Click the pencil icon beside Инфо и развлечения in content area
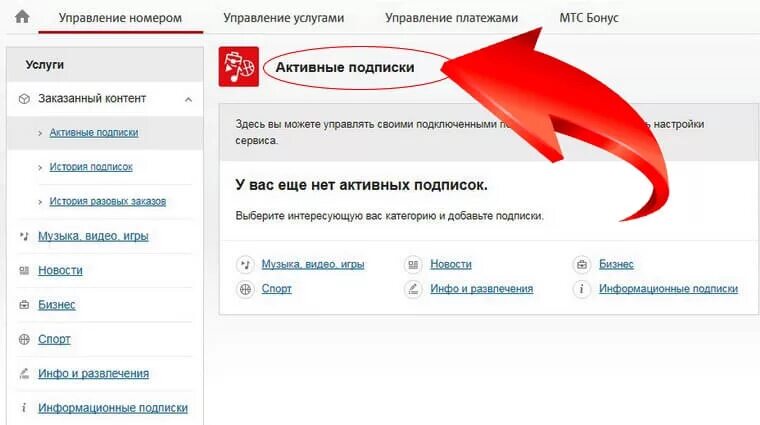Viewport: 760px width, 425px height. pyautogui.click(x=413, y=289)
